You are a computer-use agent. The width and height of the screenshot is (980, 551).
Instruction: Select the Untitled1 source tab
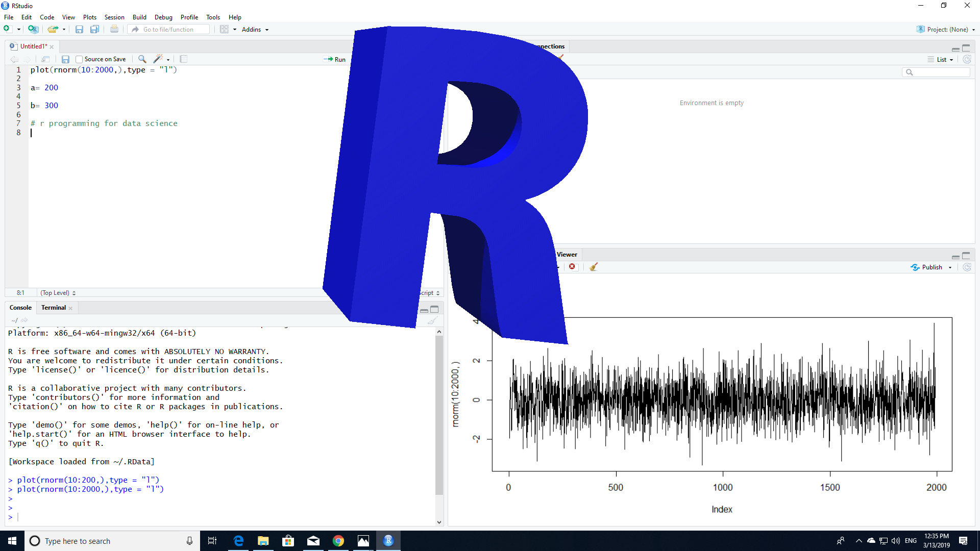(33, 46)
